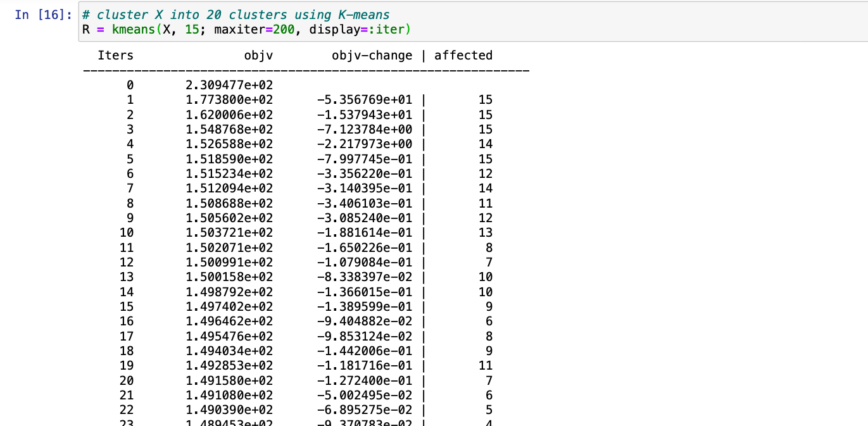Click the objv-change column header
This screenshot has width=868, height=426.
(372, 56)
